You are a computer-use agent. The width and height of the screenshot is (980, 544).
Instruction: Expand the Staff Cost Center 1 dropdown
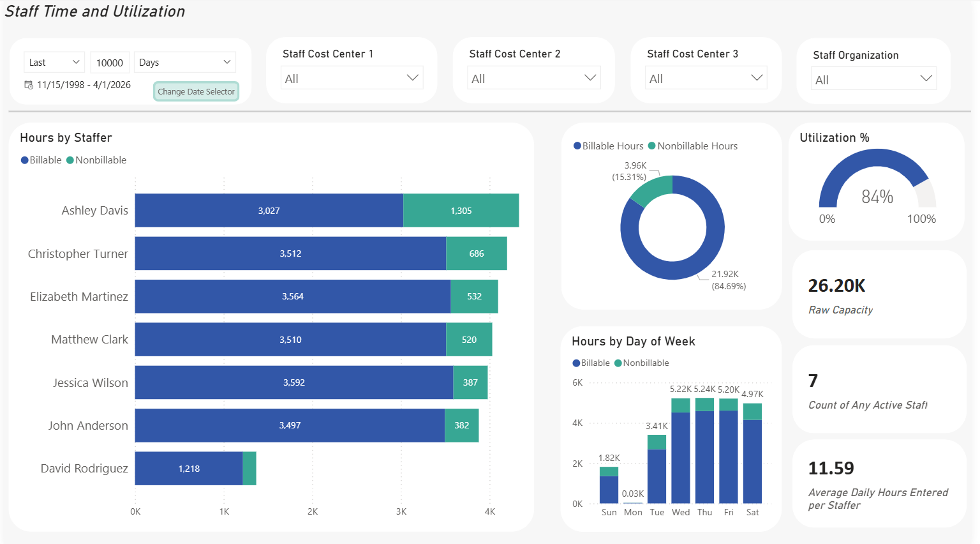[x=352, y=79]
